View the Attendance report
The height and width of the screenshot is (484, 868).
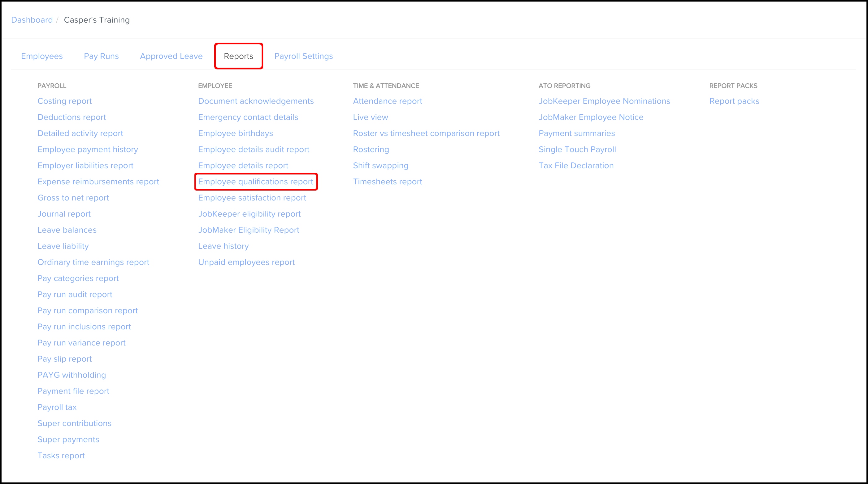pos(387,101)
